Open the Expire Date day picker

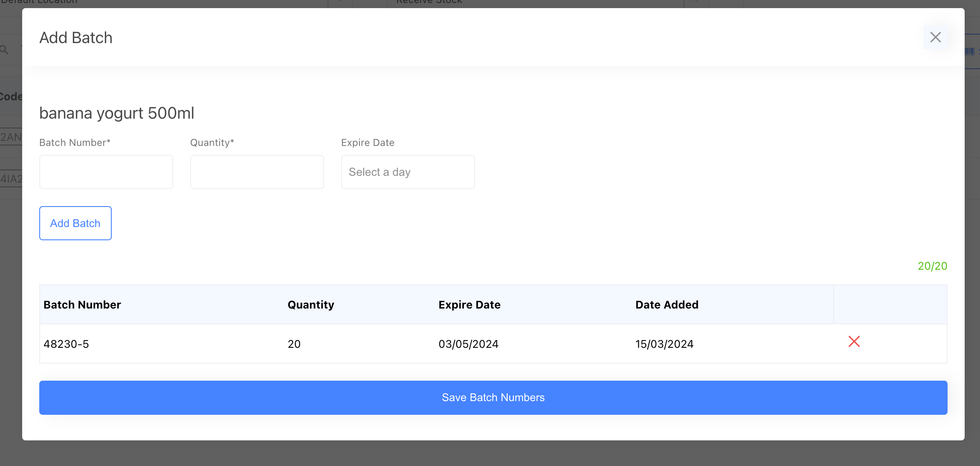(x=408, y=172)
